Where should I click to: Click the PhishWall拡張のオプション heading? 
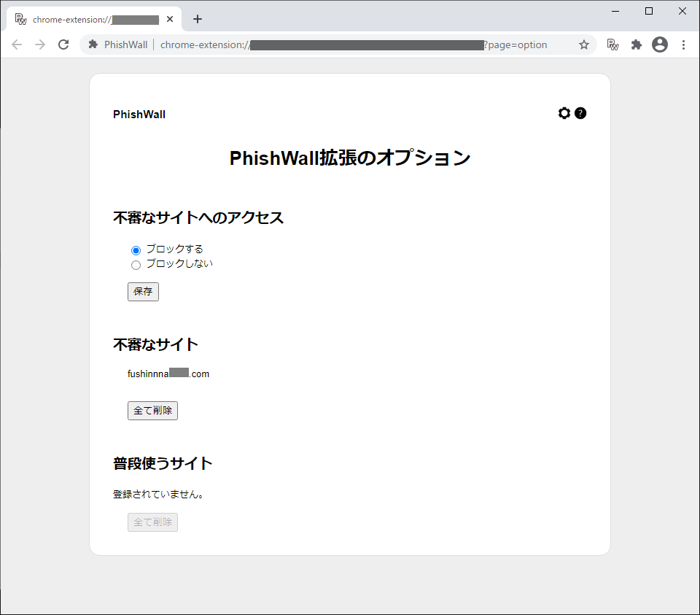click(350, 158)
